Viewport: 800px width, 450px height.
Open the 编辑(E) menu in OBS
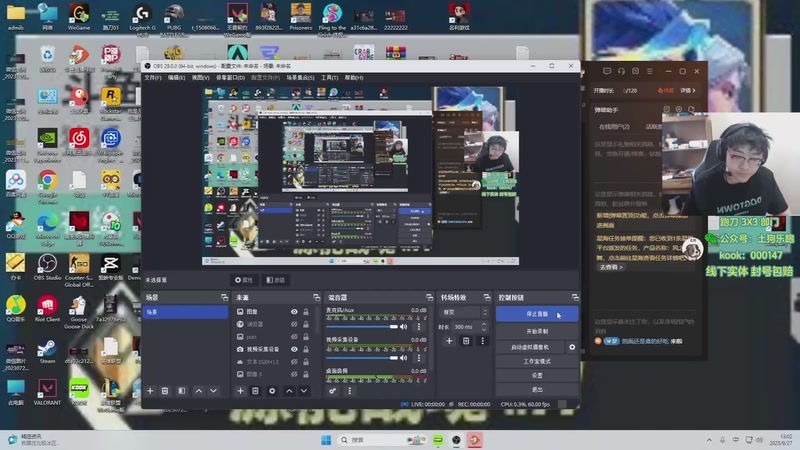point(177,78)
